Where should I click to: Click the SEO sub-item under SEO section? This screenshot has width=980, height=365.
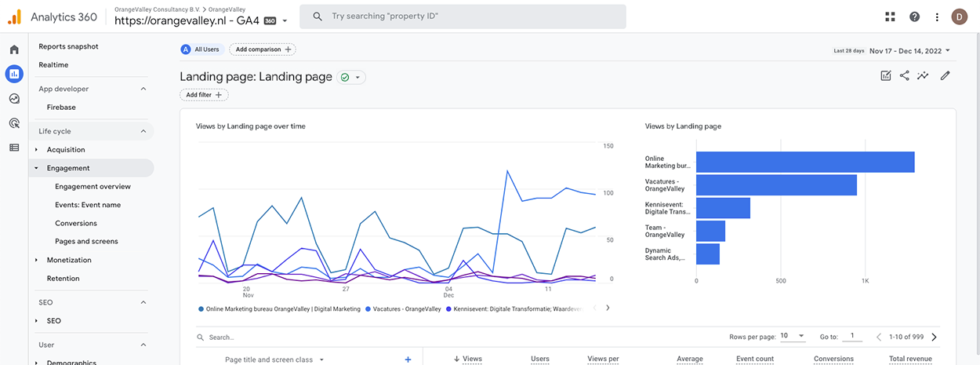click(53, 320)
